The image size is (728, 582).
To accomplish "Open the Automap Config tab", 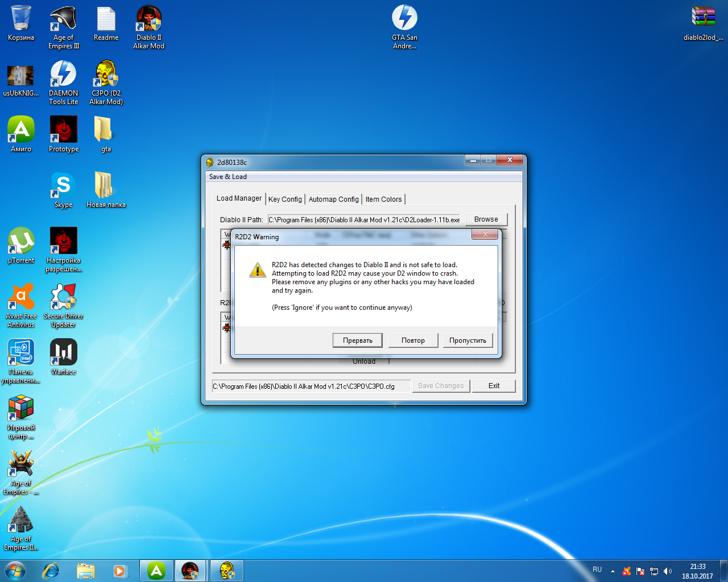I will coord(334,199).
